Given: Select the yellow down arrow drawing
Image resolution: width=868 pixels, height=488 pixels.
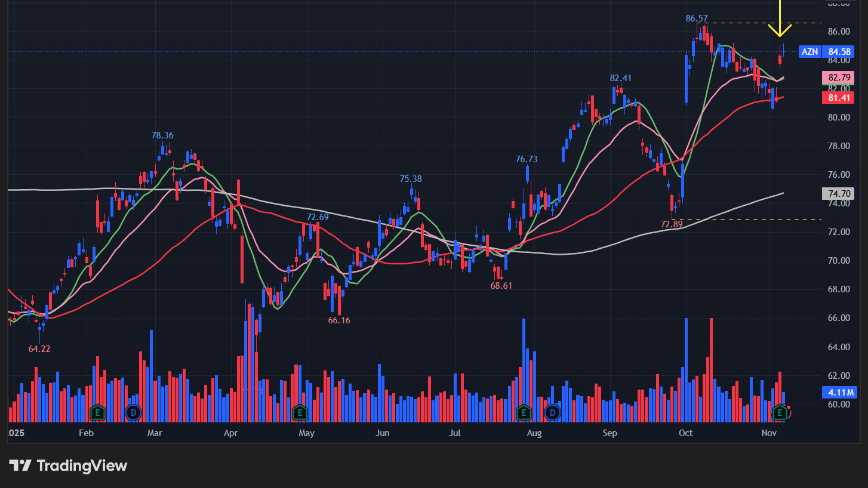Looking at the screenshot, I should (x=780, y=21).
